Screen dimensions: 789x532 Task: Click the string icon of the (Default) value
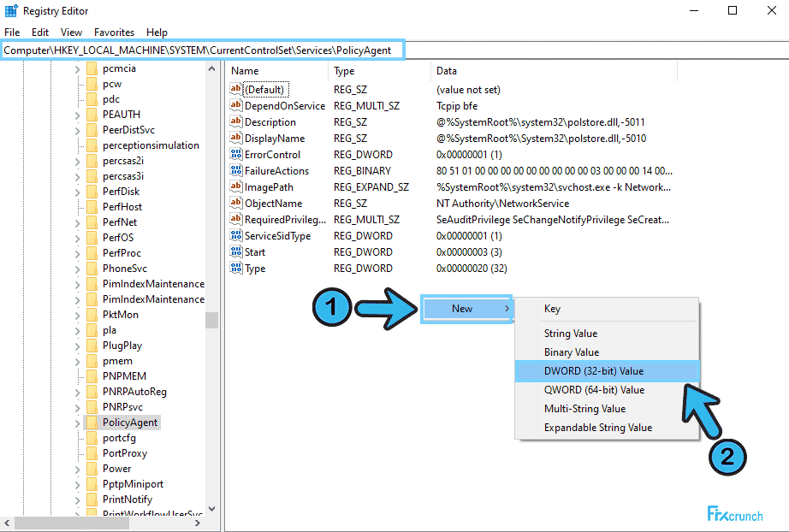coord(235,89)
